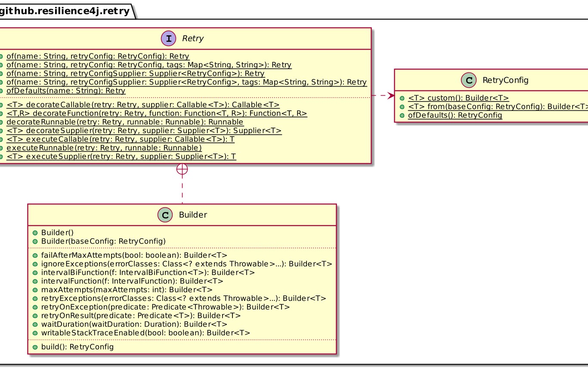Screen dimensions: 588x368
Task: Click "of(name: String, retryConfig: RetryConfig): Retry"
Action: 98,56
